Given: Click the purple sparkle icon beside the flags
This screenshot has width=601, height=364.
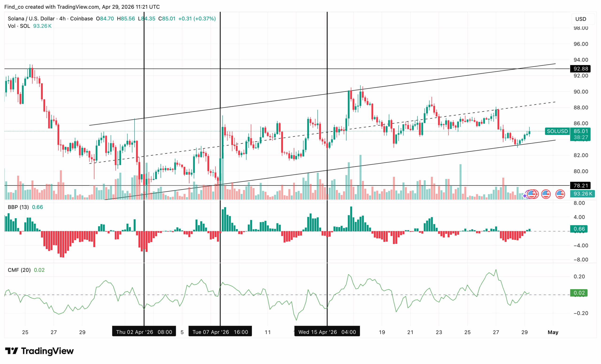Looking at the screenshot, I should 525,196.
